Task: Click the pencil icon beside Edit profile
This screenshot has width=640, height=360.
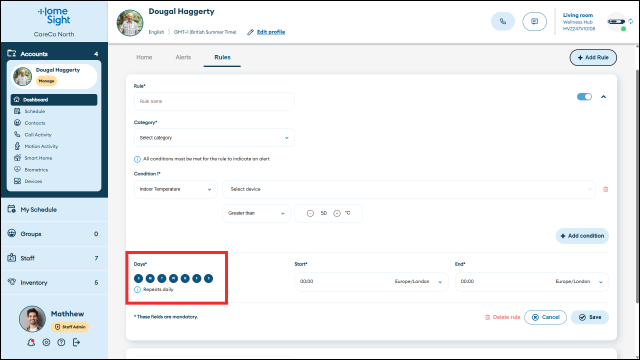Action: 250,32
